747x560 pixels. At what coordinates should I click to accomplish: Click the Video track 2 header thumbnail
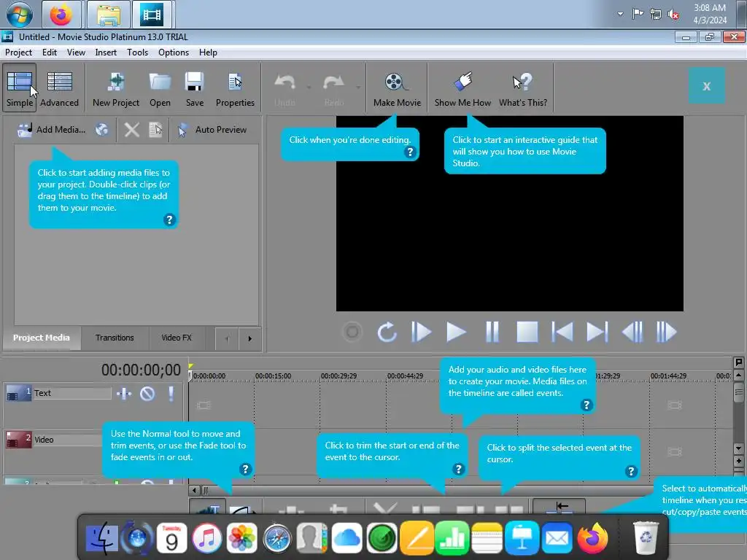click(18, 440)
